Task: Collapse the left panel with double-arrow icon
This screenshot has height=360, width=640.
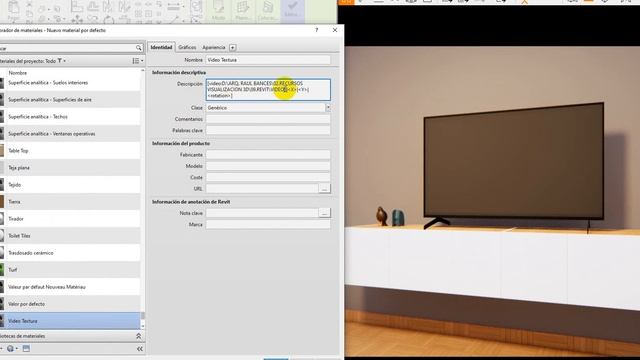Action: point(140,349)
